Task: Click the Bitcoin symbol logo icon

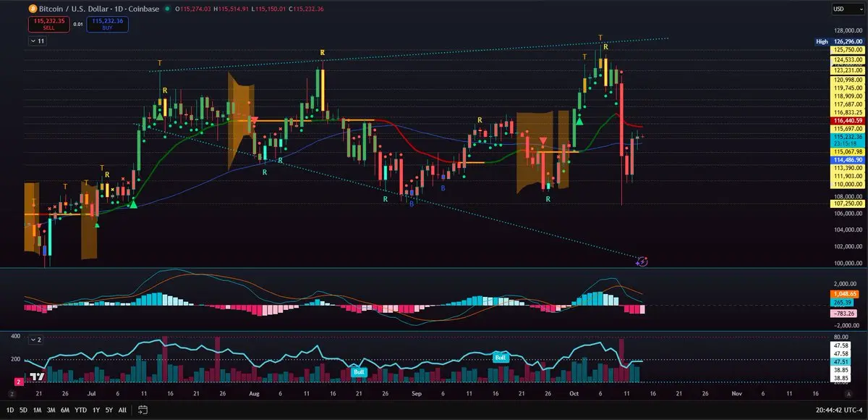Action: 32,8
